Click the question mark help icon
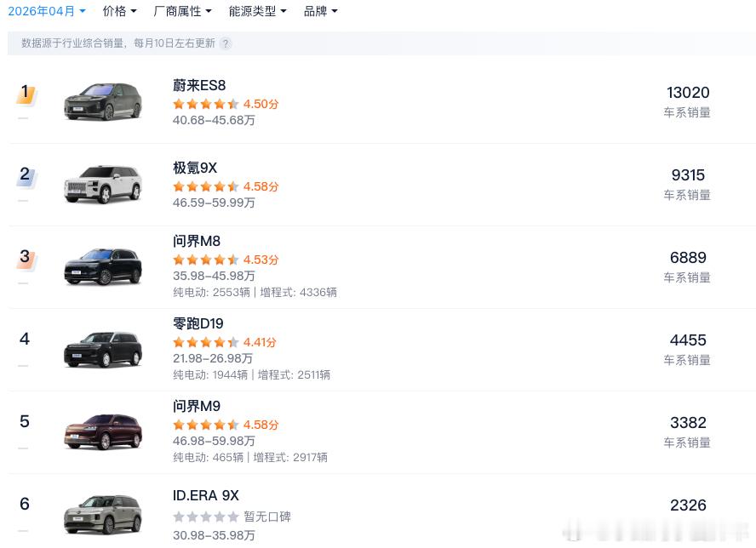 click(225, 43)
